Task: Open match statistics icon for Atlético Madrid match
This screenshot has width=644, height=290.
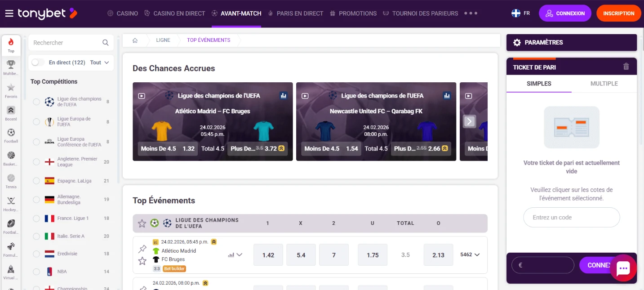Action: [x=230, y=254]
